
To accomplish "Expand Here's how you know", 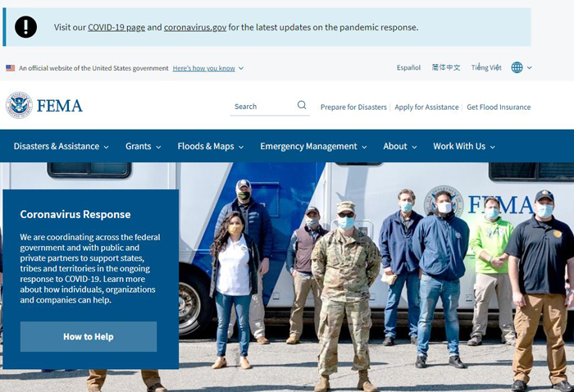I will (x=204, y=68).
